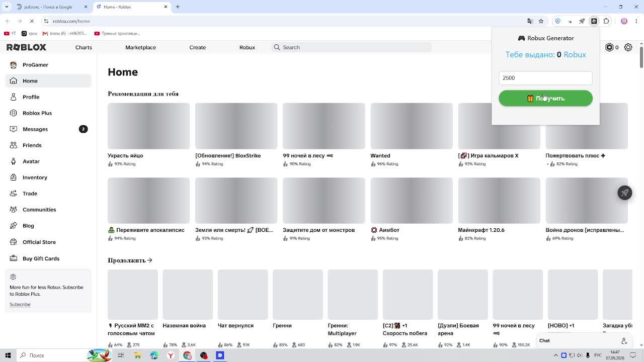The width and height of the screenshot is (644, 362).
Task: Close the Home - Roblox tab
Action: (166, 7)
